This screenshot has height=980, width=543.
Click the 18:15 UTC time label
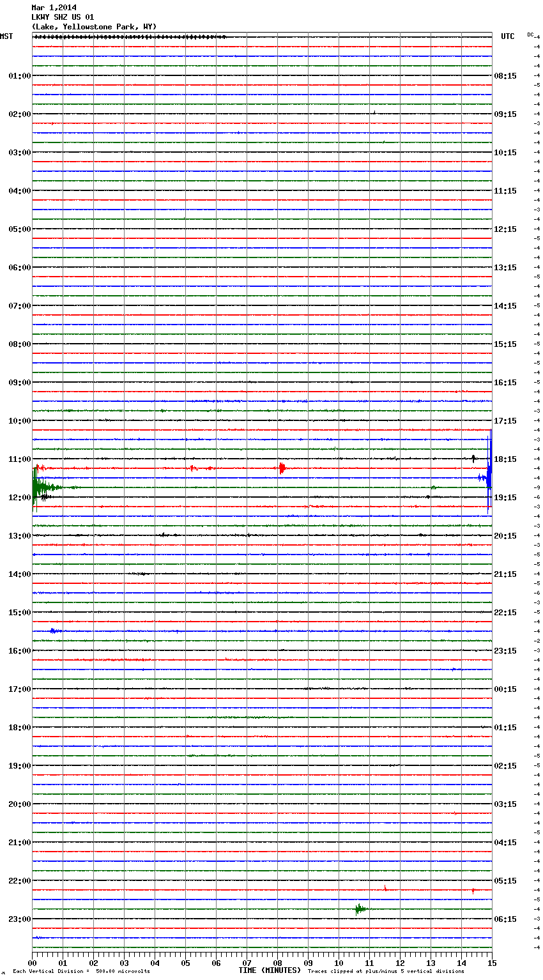tap(505, 459)
